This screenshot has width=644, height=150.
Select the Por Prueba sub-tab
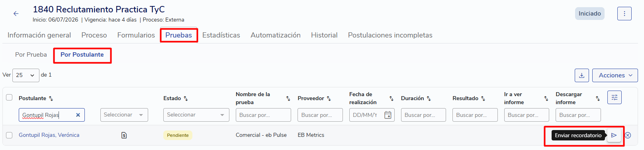(x=31, y=55)
